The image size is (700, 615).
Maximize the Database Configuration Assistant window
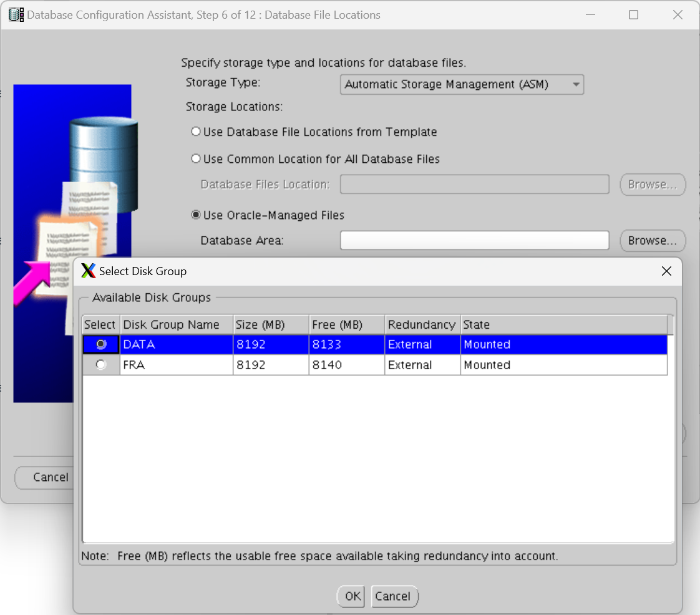point(633,15)
